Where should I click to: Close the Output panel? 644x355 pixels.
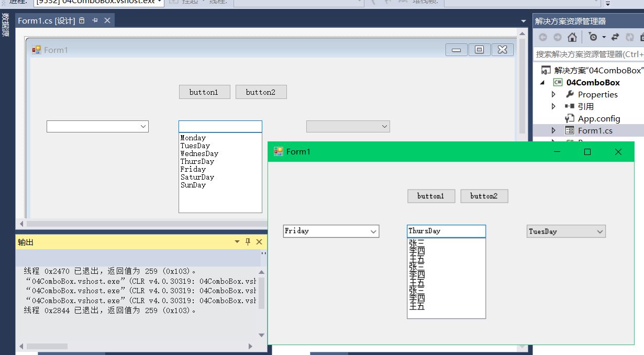(259, 242)
